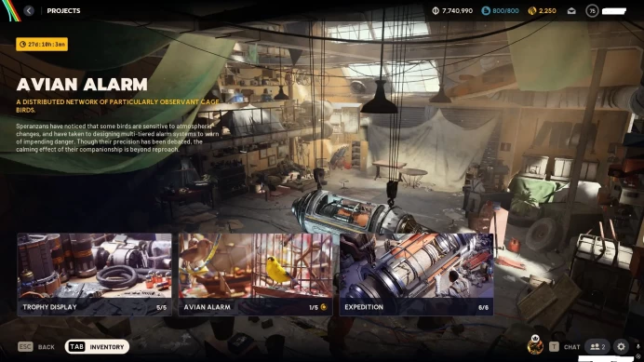The width and height of the screenshot is (644, 362).
Task: Click the 7,740,990 currency amount
Action: (x=457, y=10)
